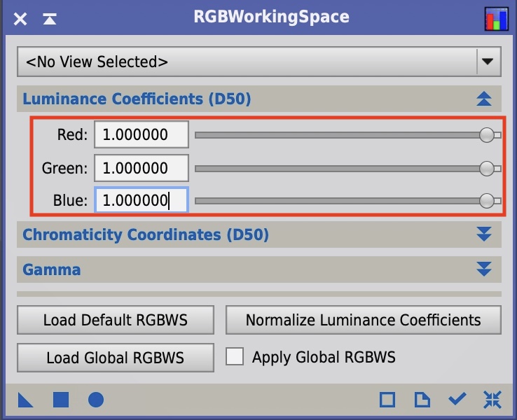Click Load Global RGBWS button
This screenshot has width=517, height=420.
click(x=116, y=358)
